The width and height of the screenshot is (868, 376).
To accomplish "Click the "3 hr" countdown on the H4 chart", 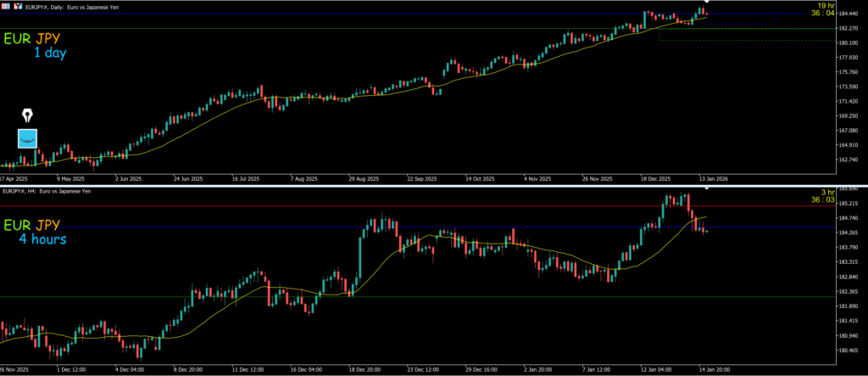I will pyautogui.click(x=818, y=194).
